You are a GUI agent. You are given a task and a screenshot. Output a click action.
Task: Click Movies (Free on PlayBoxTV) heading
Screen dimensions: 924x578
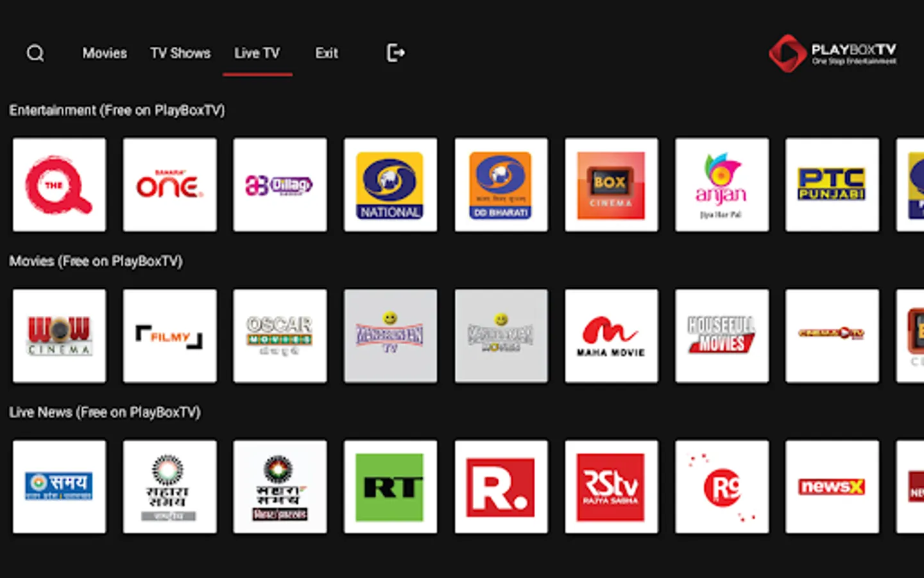pyautogui.click(x=96, y=261)
